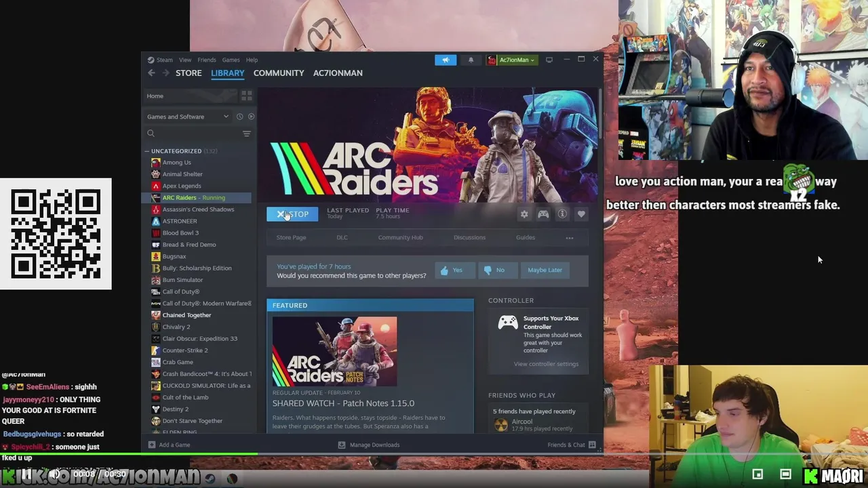Collapse the UNCATEGORIZED games category

click(x=146, y=151)
